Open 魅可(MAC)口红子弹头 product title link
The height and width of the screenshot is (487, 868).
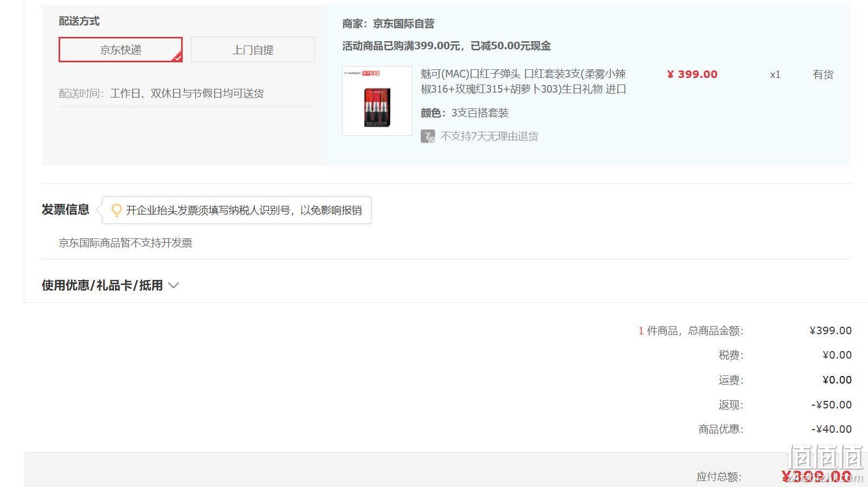click(x=523, y=81)
